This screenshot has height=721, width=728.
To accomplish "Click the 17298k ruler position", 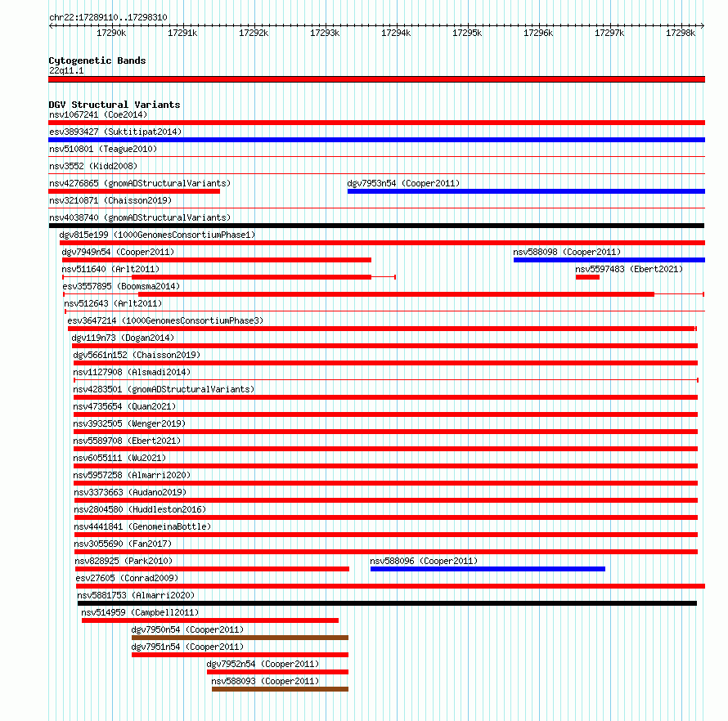I will 681,33.
